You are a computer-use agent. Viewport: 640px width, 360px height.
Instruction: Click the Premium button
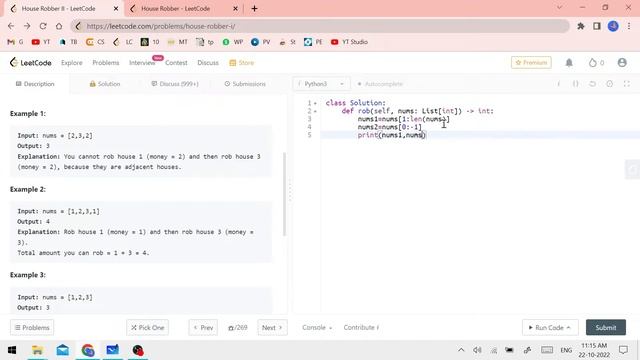pos(531,62)
